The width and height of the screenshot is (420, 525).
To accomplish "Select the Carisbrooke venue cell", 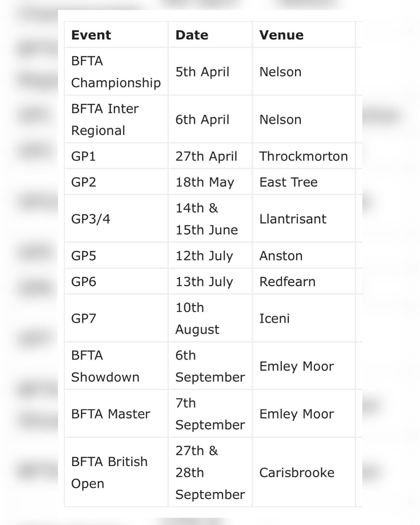I will (304, 472).
